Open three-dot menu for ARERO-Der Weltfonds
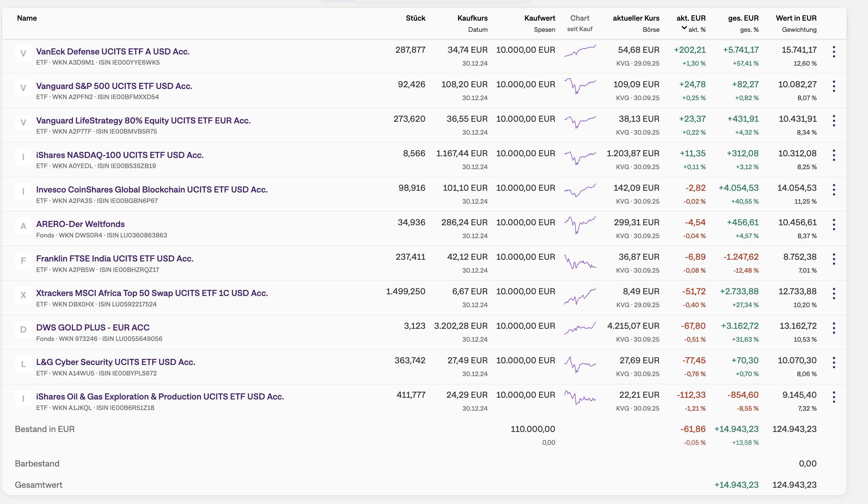 click(834, 224)
